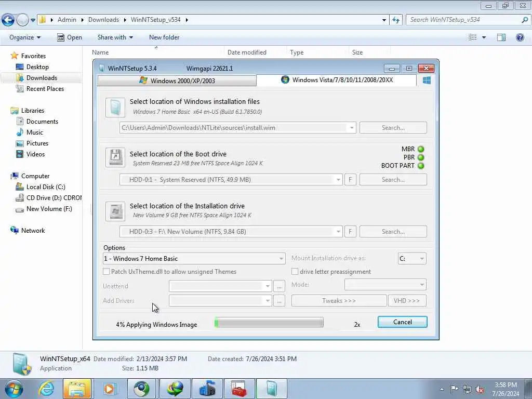Open the Mode dropdown
The height and width of the screenshot is (399, 532).
tap(422, 285)
